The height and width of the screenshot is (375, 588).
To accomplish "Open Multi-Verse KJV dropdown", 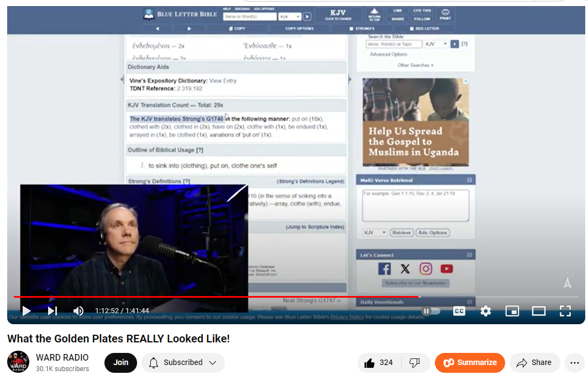I will click(375, 233).
